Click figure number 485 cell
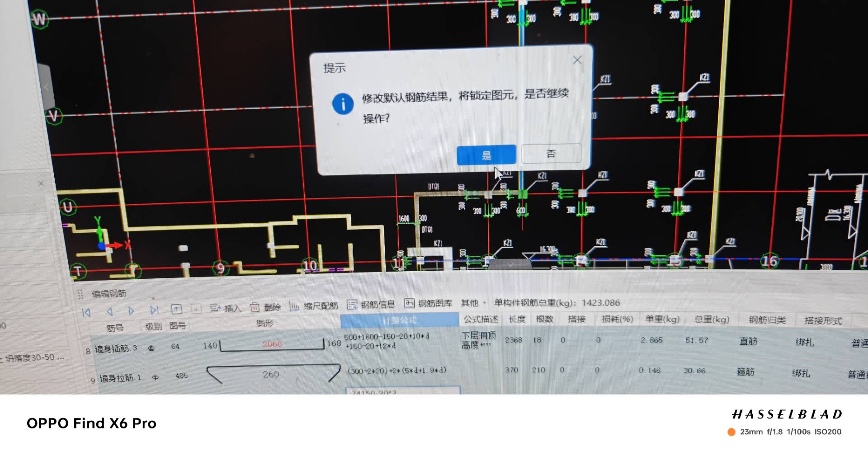Image resolution: width=868 pixels, height=451 pixels. click(181, 376)
